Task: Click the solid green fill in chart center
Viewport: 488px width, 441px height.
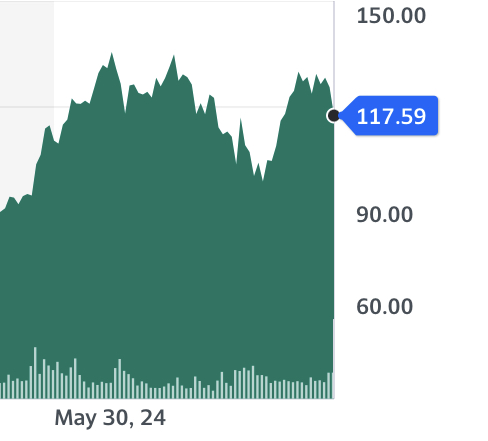Action: point(167,233)
